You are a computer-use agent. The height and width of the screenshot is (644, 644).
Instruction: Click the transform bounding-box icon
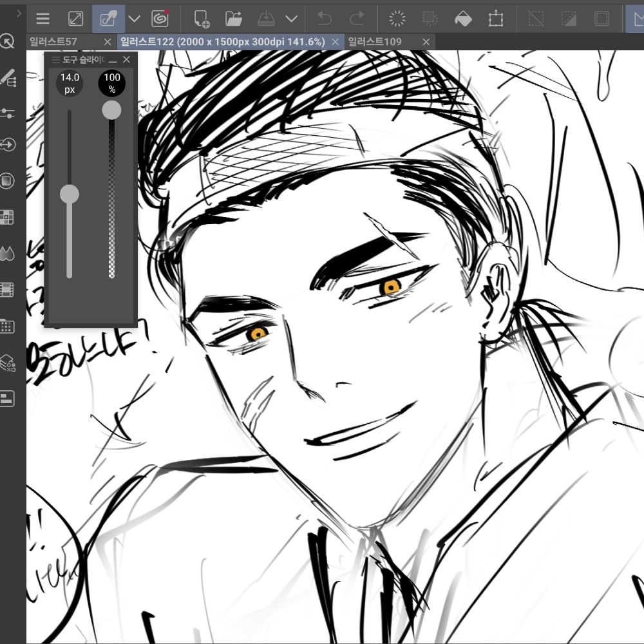[x=496, y=19]
